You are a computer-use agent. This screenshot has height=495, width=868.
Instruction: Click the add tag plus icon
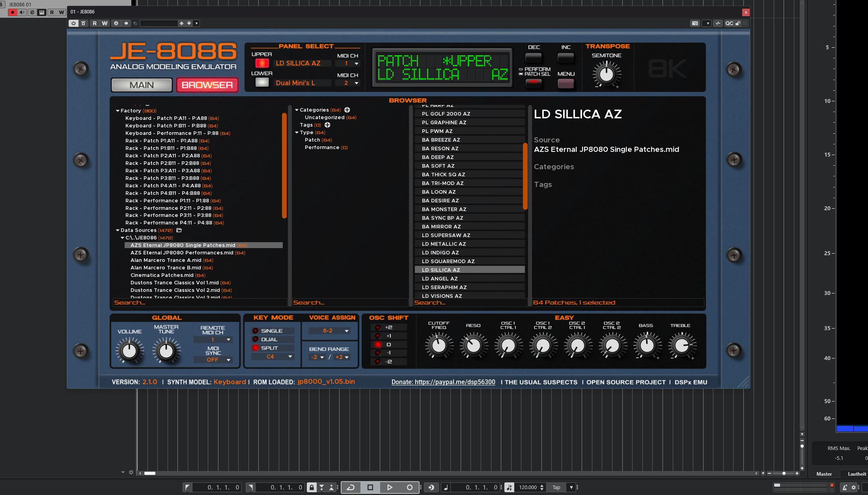(x=327, y=125)
